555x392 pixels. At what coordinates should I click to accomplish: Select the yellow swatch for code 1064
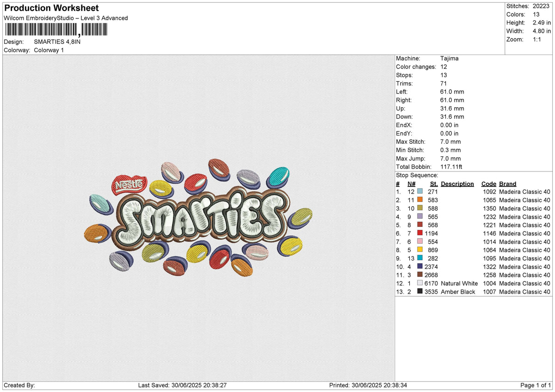pyautogui.click(x=420, y=250)
